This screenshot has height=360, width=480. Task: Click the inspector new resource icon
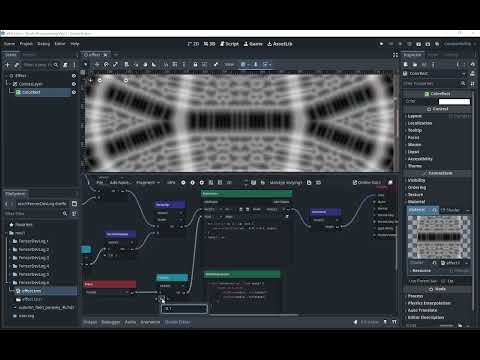tap(406, 64)
